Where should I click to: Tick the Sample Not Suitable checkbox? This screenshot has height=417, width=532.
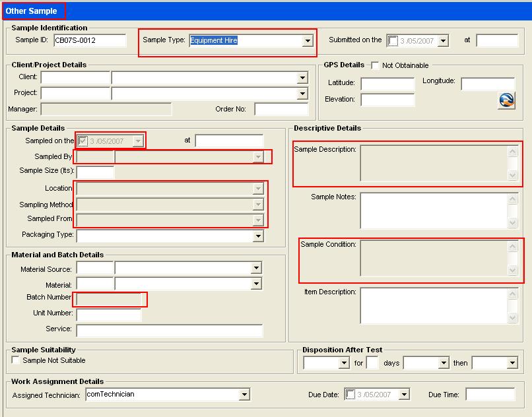16,360
